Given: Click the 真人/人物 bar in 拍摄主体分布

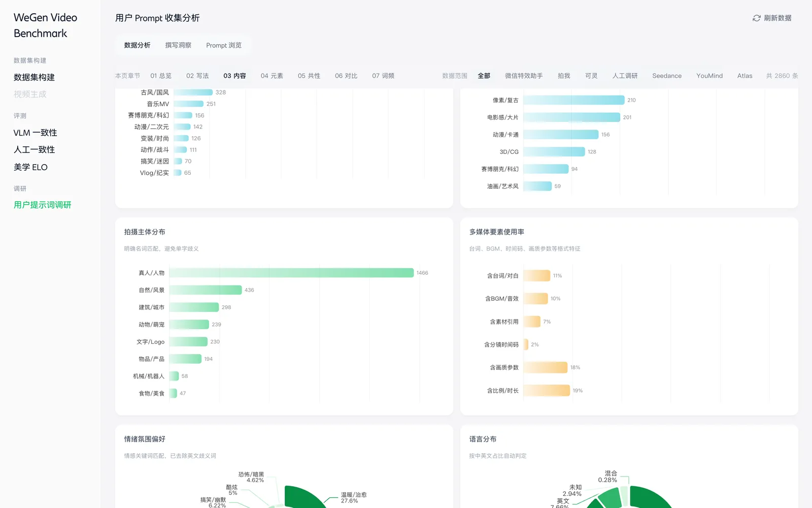Looking at the screenshot, I should click(291, 273).
